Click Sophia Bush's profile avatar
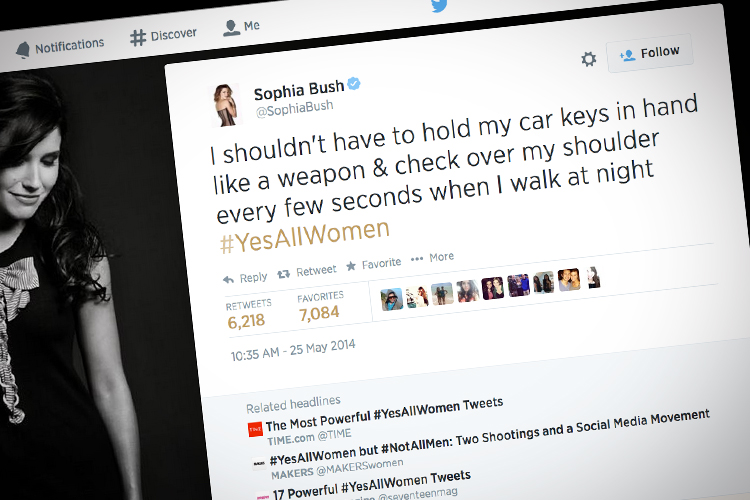The image size is (750, 500). (x=226, y=106)
